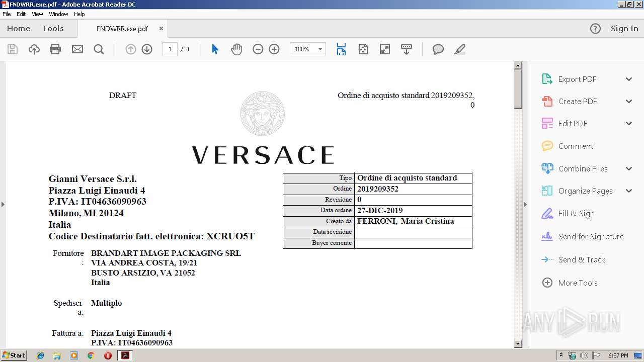Select the FNDWRR.exe.pdf document tab
Viewport: 644px width, 362px height.
122,29
